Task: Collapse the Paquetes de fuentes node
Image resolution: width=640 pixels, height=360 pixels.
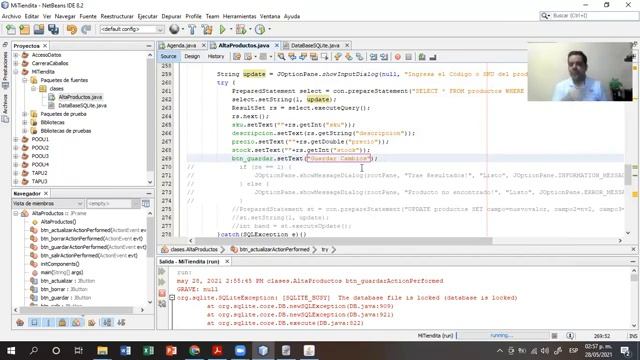Action: [24, 80]
